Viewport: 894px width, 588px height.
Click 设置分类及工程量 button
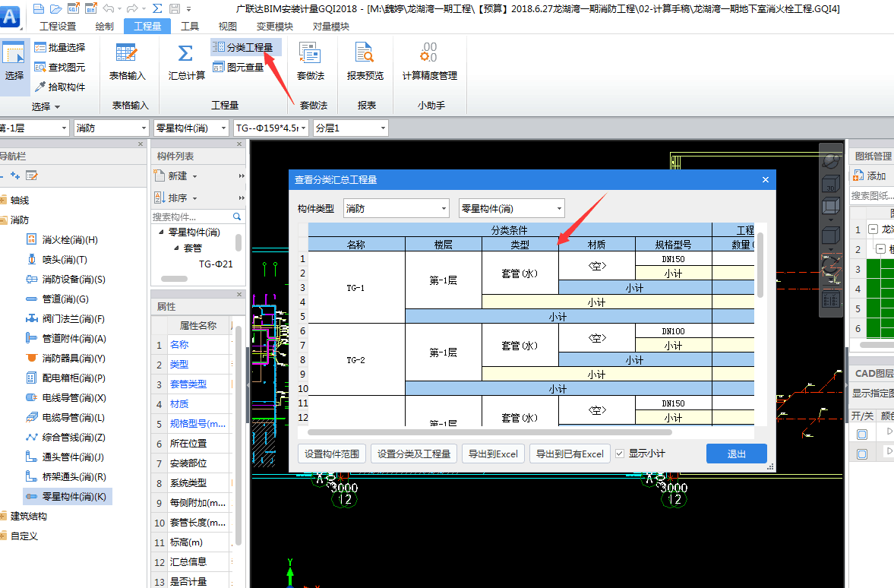[414, 454]
